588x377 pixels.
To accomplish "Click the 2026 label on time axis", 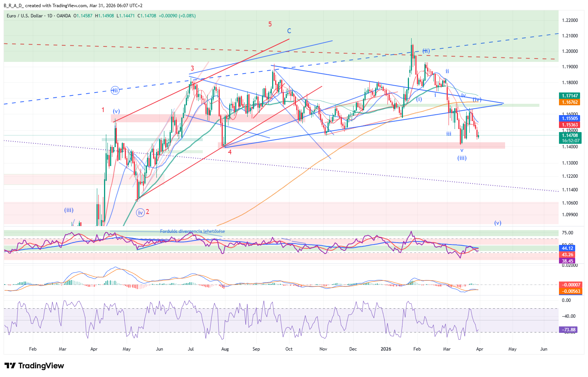I will (386, 349).
